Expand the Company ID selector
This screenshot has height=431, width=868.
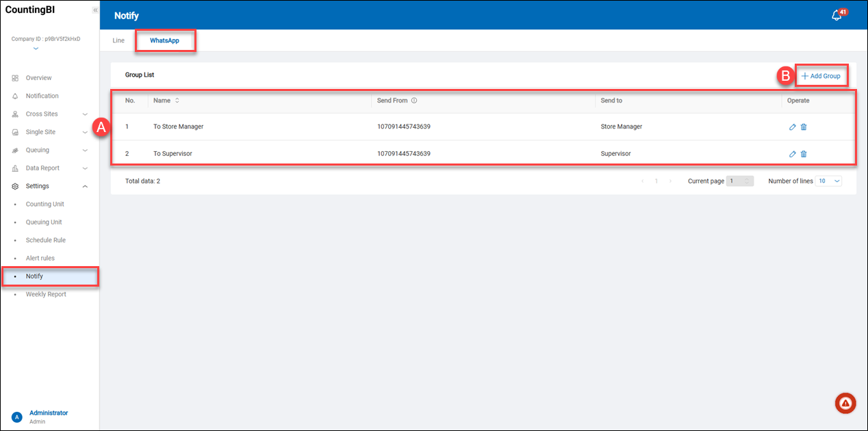[36, 49]
